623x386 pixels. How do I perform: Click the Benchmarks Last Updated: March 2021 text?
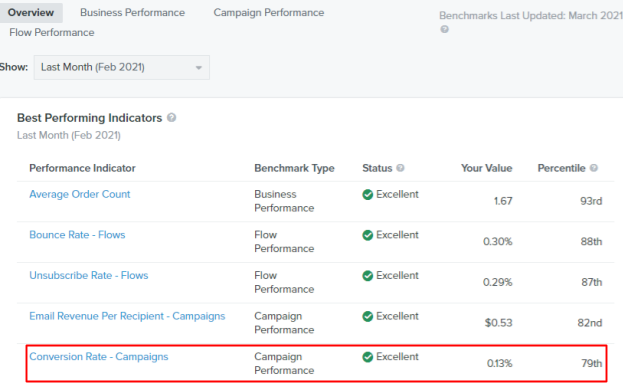point(531,15)
